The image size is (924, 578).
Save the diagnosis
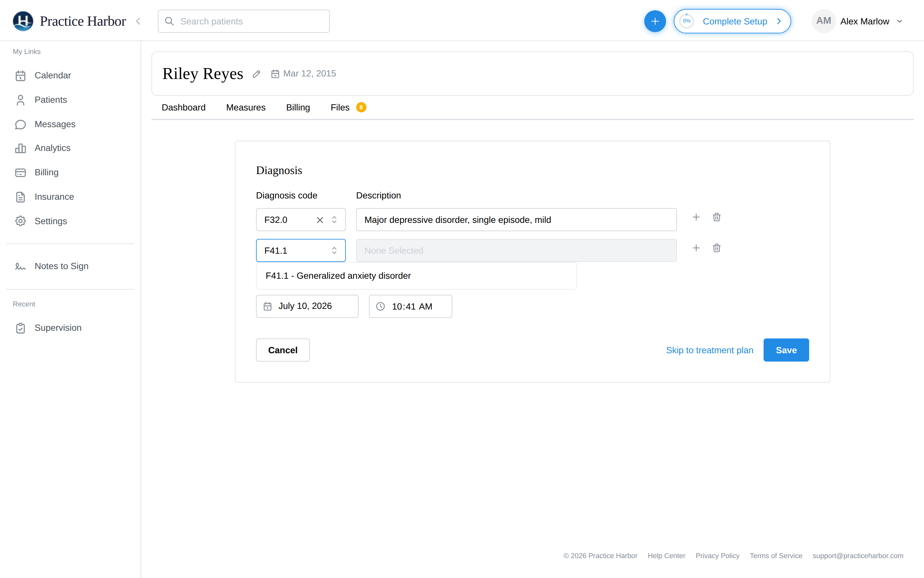pyautogui.click(x=786, y=350)
